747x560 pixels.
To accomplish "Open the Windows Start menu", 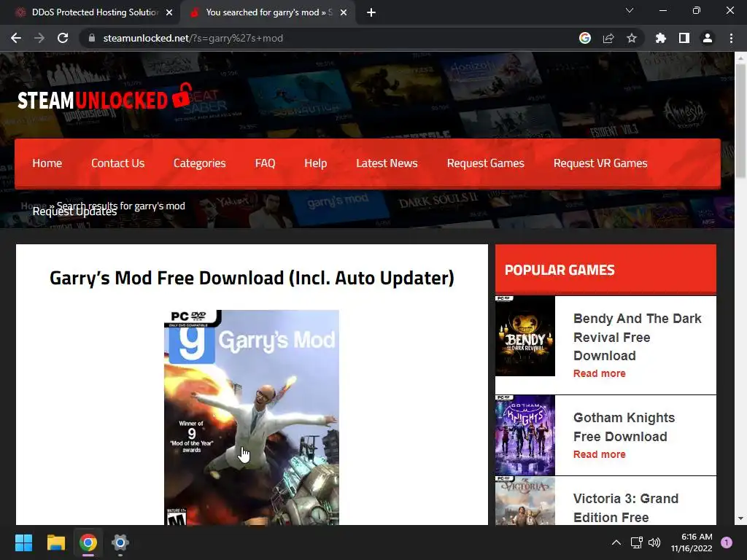I will [x=23, y=542].
